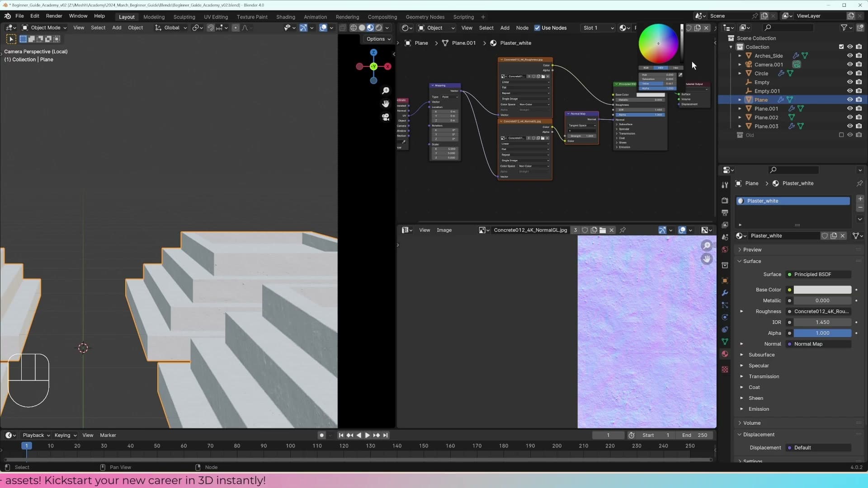The width and height of the screenshot is (868, 488).
Task: Open the timeline Marker menu
Action: coord(108,436)
